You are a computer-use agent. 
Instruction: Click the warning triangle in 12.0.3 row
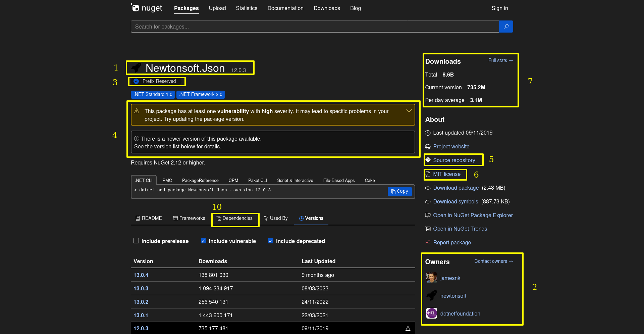click(408, 328)
